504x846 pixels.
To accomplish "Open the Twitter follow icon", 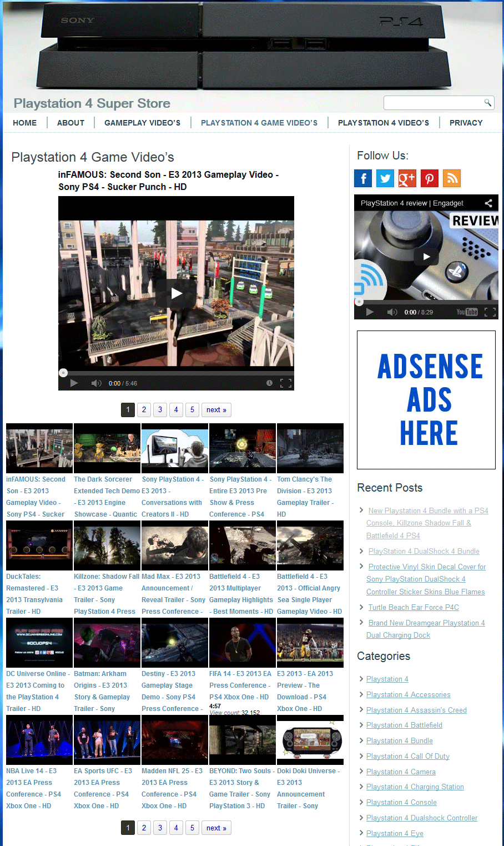I will 385,178.
